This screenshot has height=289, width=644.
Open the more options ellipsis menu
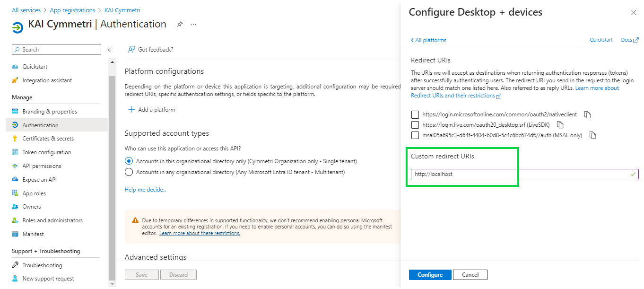pyautogui.click(x=193, y=25)
